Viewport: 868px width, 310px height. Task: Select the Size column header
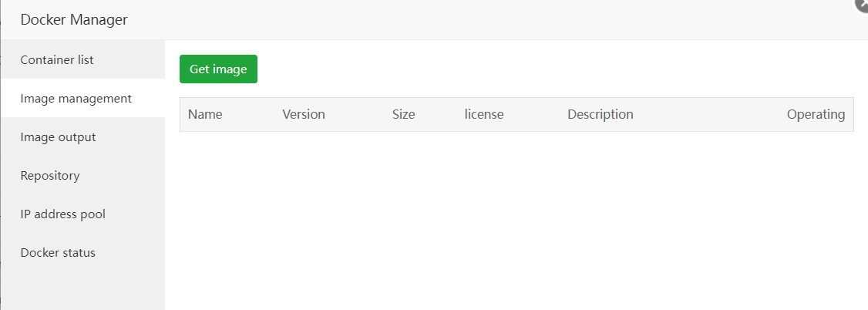point(403,115)
